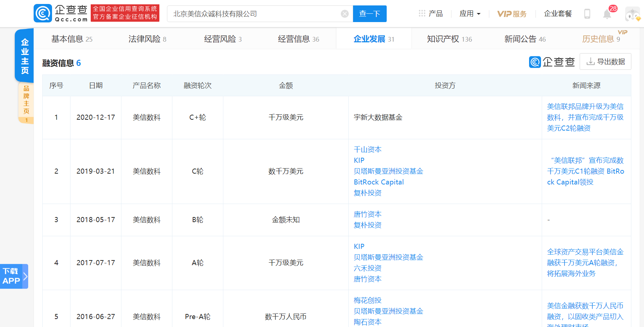Click the 融资信息 section heading
The width and height of the screenshot is (644, 327).
[x=61, y=63]
